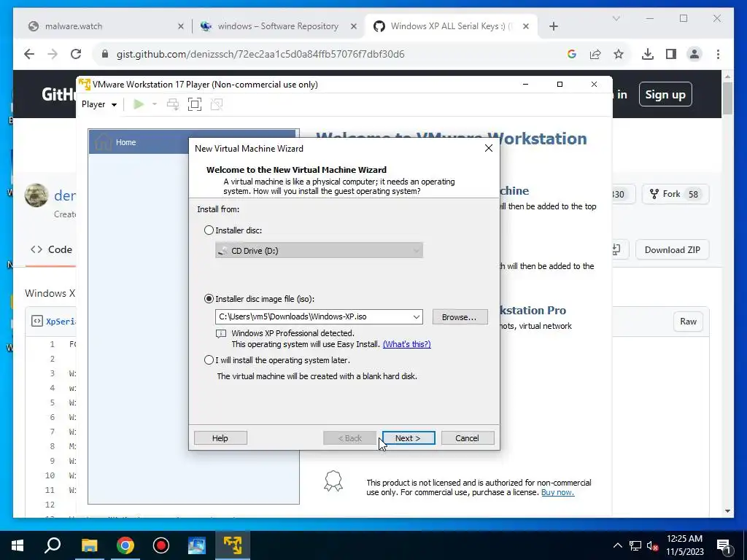
Task: Open the notification center icon
Action: pyautogui.click(x=724, y=545)
